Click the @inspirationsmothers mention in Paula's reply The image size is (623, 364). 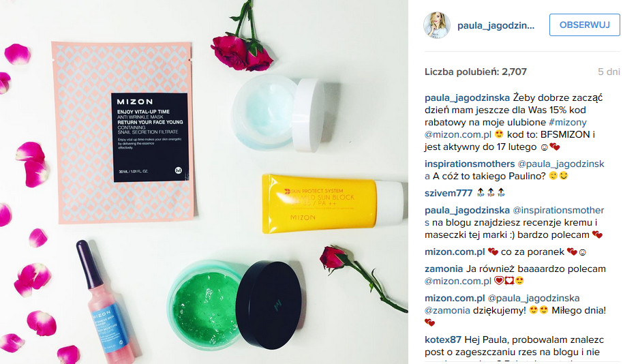click(x=515, y=216)
